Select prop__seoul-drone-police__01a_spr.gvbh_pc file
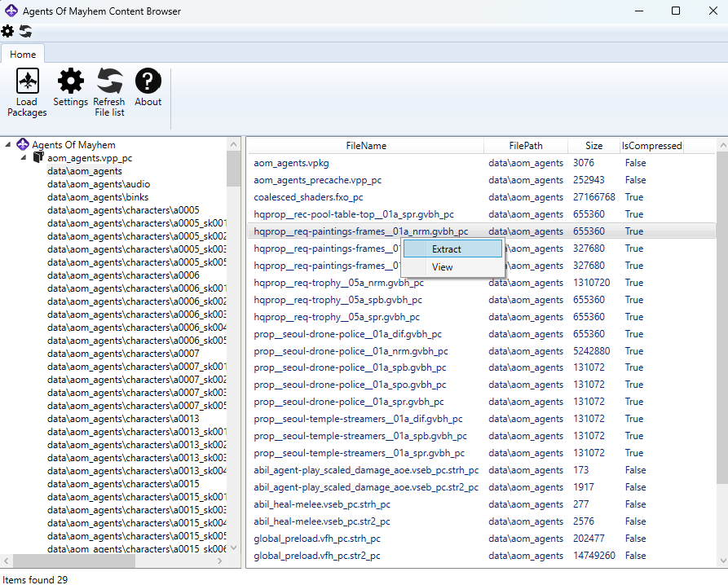The height and width of the screenshot is (585, 728). click(482, 402)
